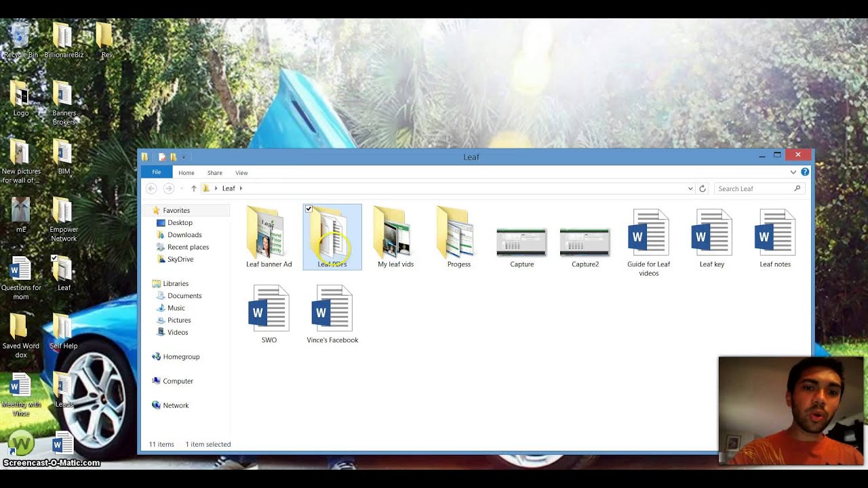Open the Progess folder
Image resolution: width=868 pixels, height=488 pixels.
[459, 237]
